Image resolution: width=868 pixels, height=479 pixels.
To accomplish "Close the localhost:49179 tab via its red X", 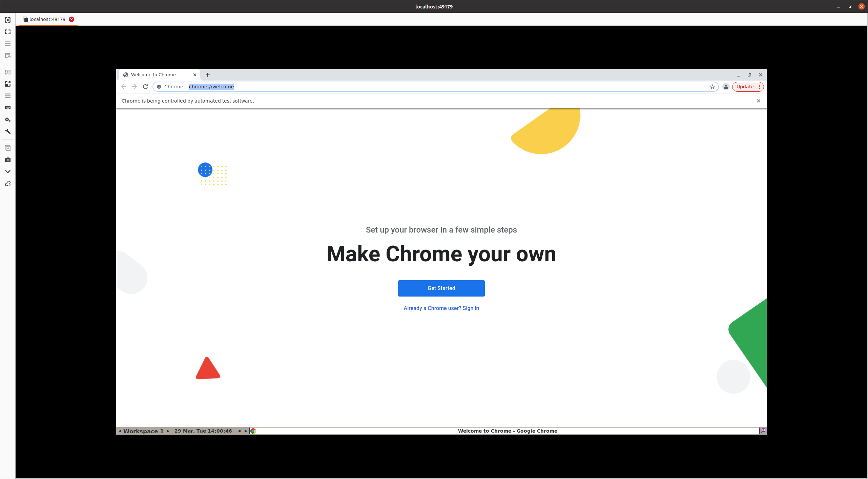I will click(x=71, y=19).
